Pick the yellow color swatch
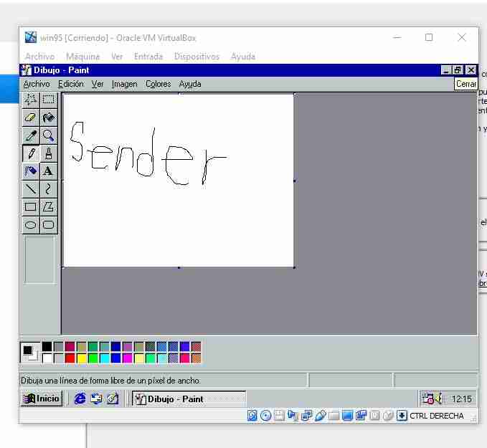The width and height of the screenshot is (487, 448). [82, 358]
